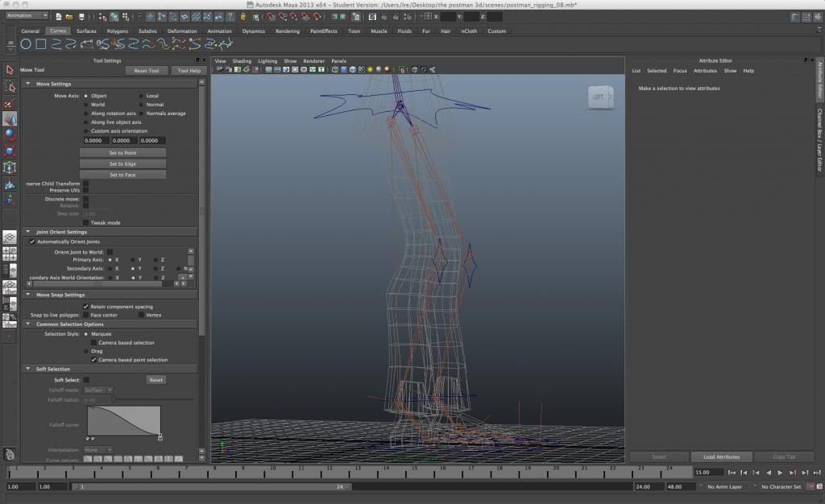
Task: Collapse the Soft Selection section
Action: [x=29, y=369]
